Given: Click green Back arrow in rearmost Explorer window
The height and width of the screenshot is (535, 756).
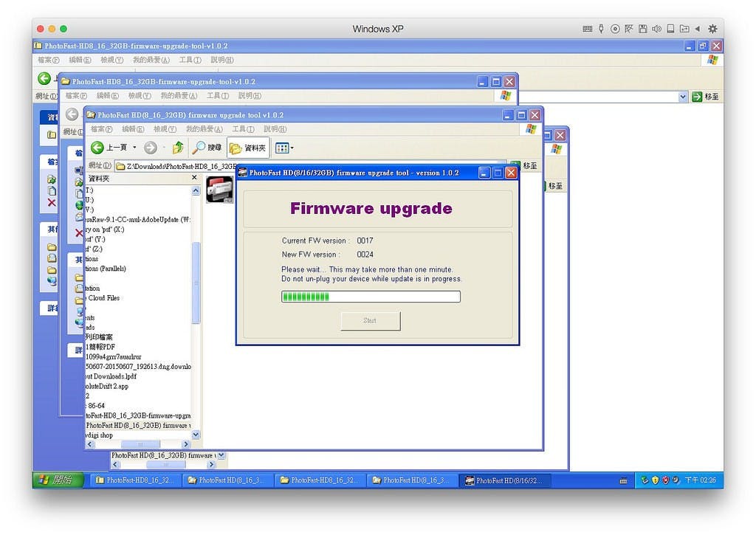Looking at the screenshot, I should pos(44,78).
